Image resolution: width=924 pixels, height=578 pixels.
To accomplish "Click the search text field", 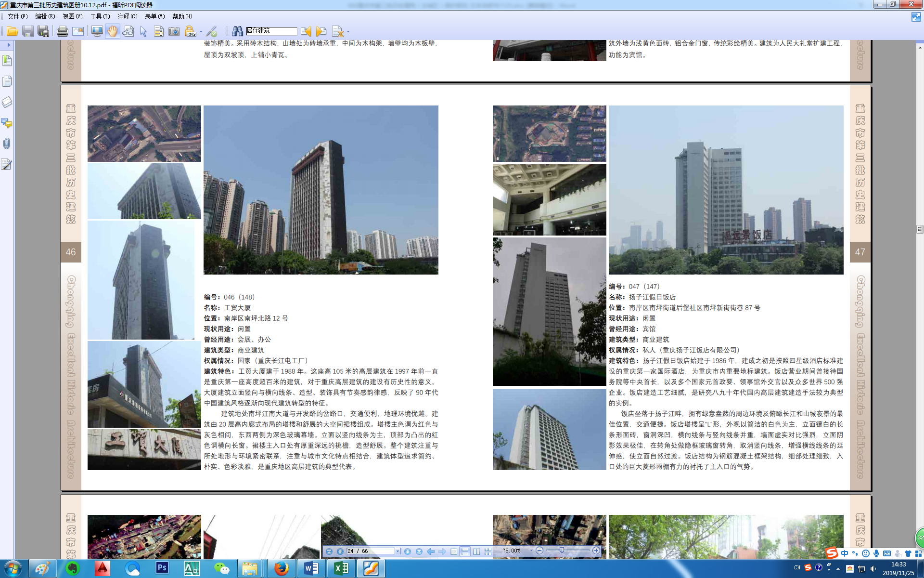I will click(x=271, y=31).
